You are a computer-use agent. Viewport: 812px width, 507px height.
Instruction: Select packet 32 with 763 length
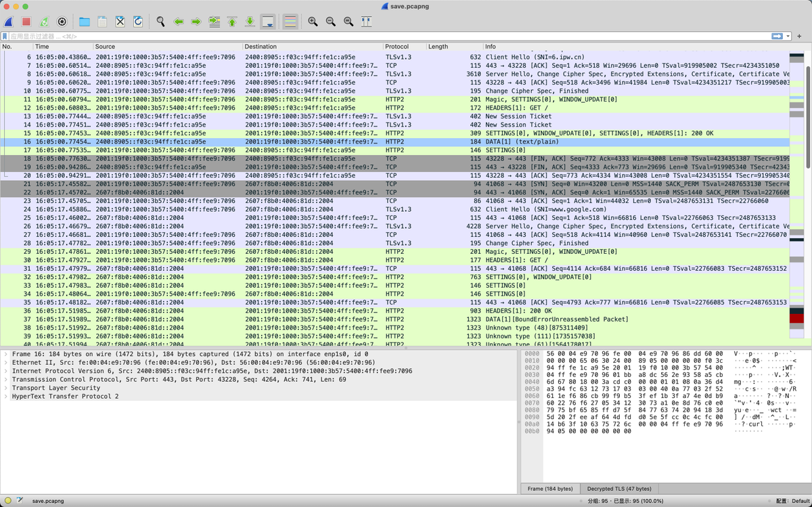point(394,277)
